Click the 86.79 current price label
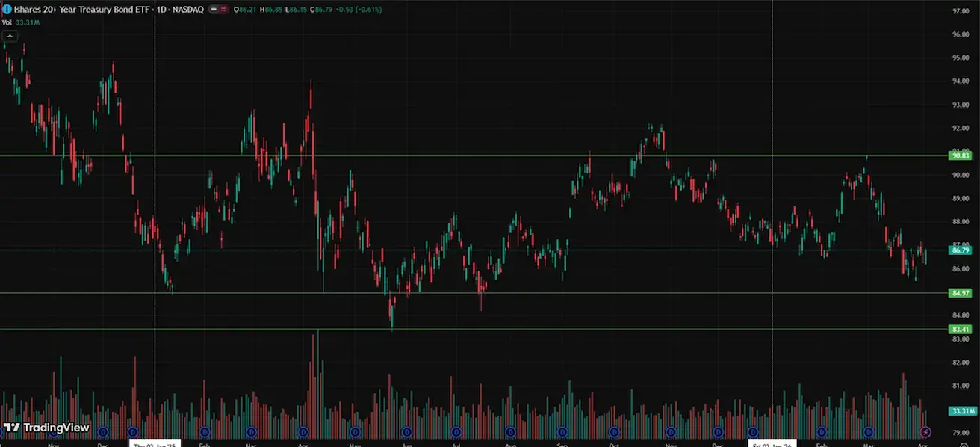The image size is (980, 447). 960,250
